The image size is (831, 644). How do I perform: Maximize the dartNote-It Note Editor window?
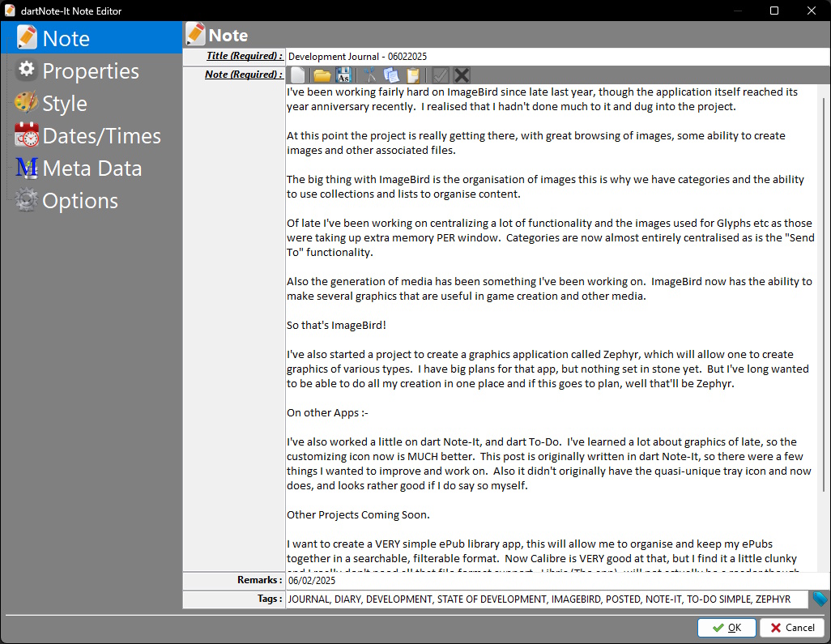[x=774, y=11]
